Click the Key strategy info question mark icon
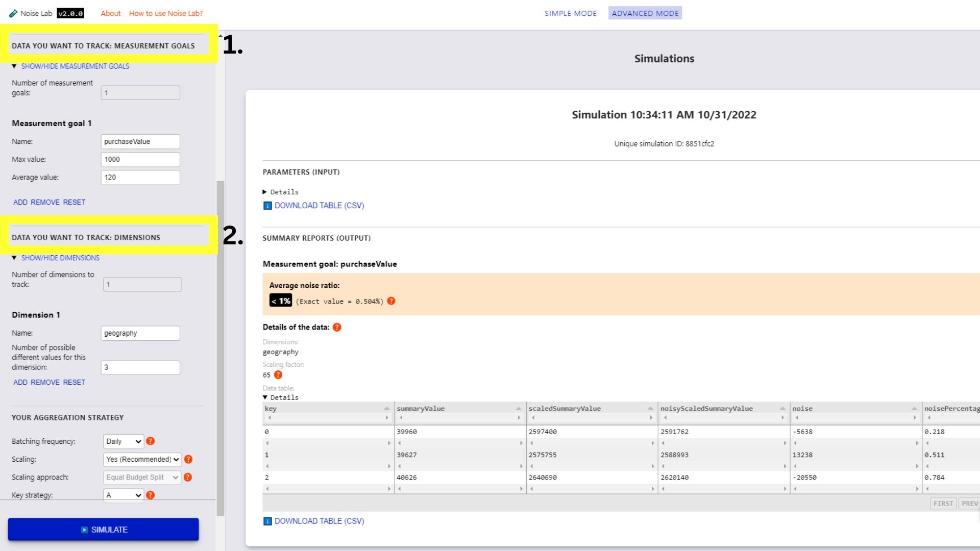This screenshot has height=551, width=980. click(150, 494)
